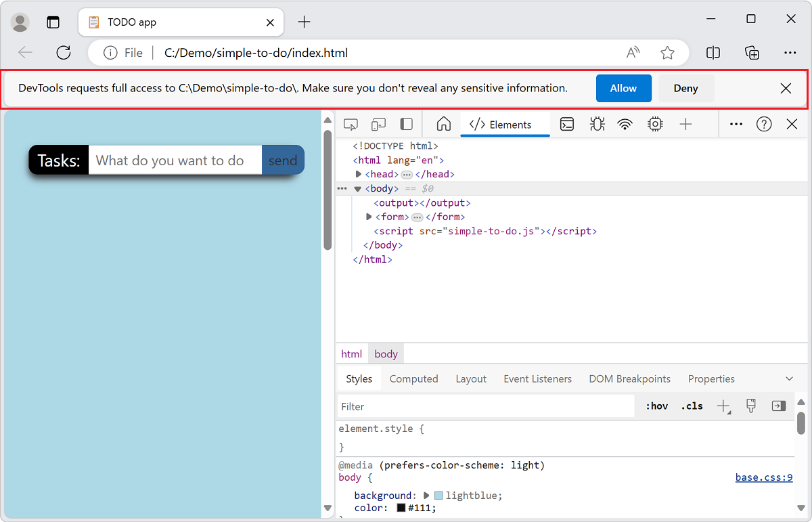The width and height of the screenshot is (812, 522).
Task: Open the Memory panel via the chip icon
Action: [x=654, y=124]
